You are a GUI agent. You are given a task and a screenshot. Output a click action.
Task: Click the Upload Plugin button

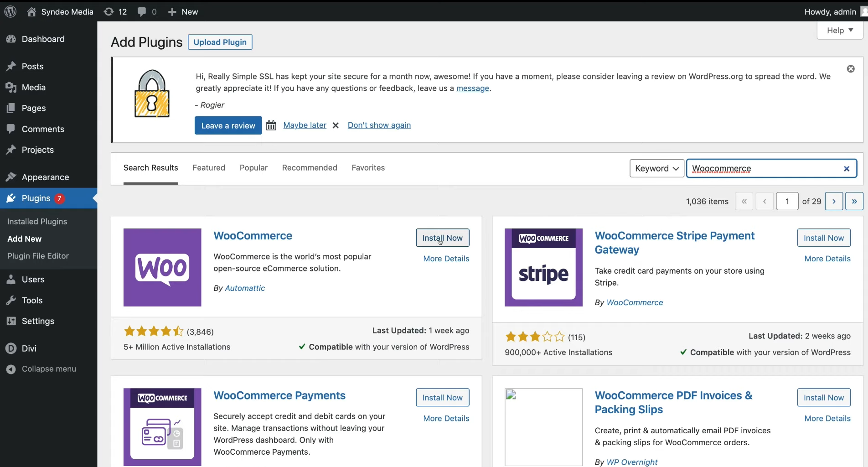click(220, 42)
